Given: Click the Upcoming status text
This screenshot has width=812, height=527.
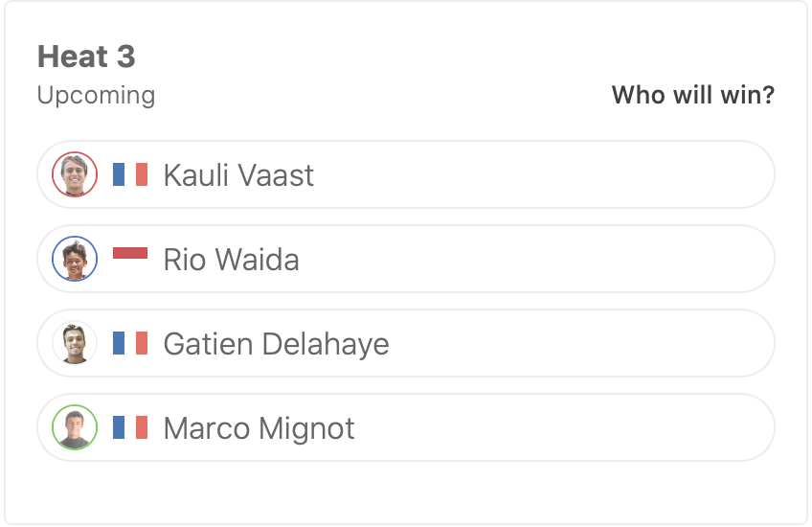Looking at the screenshot, I should 96,96.
